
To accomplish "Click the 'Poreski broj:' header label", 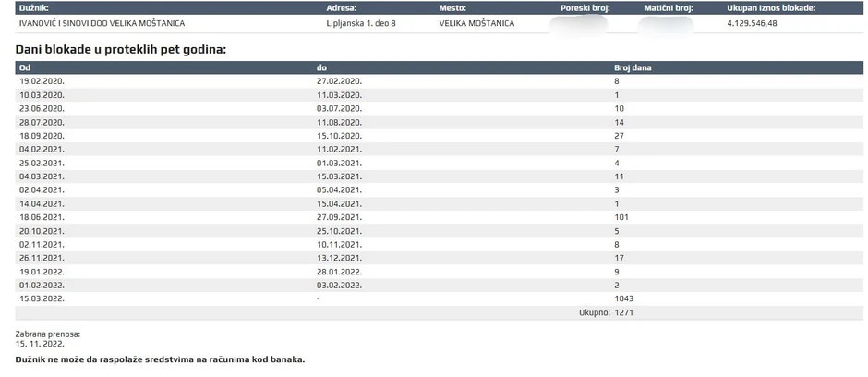I will point(585,7).
